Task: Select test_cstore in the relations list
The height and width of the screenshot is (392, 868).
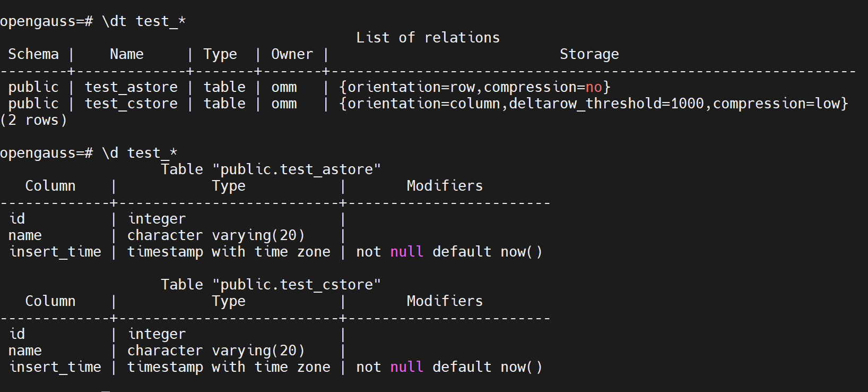Action: coord(131,104)
